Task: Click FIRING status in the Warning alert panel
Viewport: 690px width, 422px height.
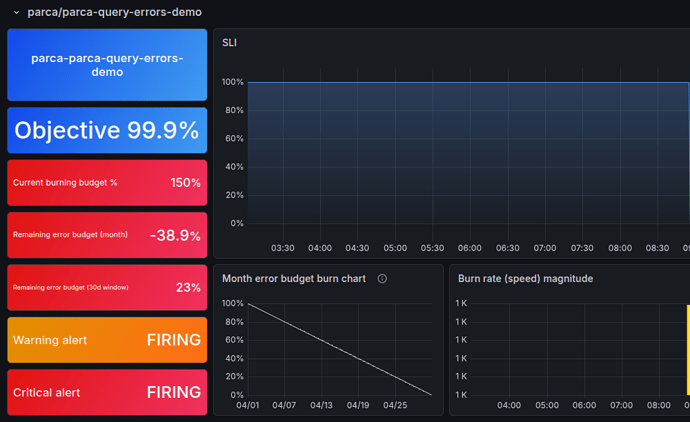Action: tap(173, 340)
